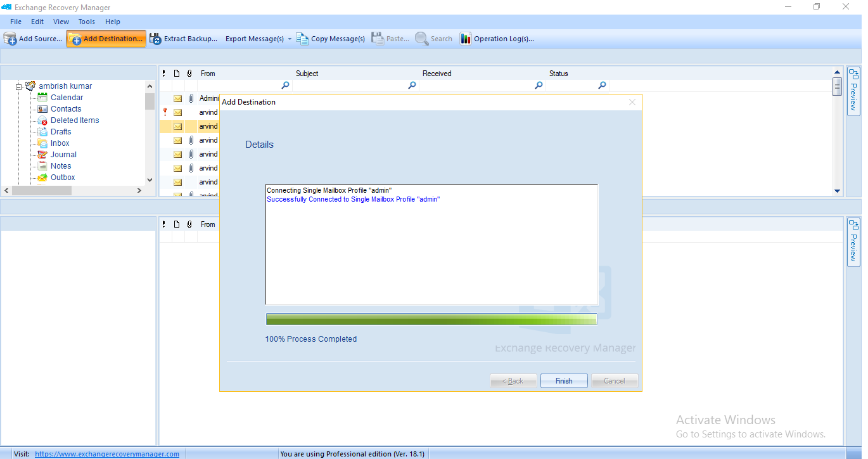
Task: Open the Tools menu
Action: (x=87, y=22)
